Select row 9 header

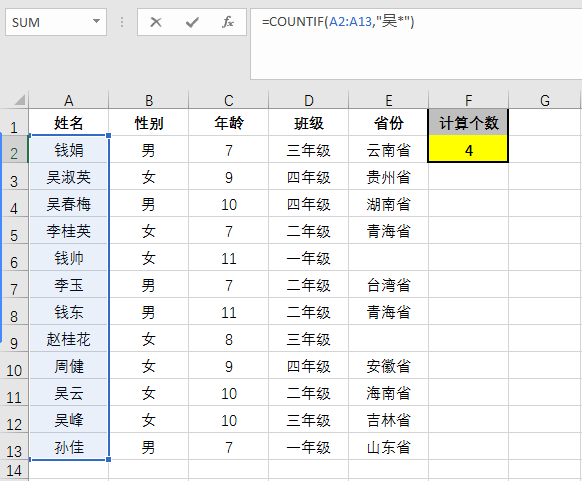(x=14, y=338)
